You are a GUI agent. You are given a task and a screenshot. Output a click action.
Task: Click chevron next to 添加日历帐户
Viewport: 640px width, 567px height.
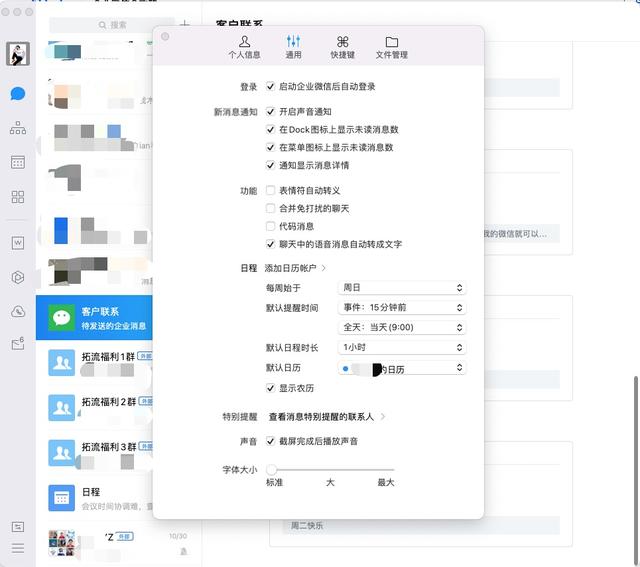click(324, 268)
